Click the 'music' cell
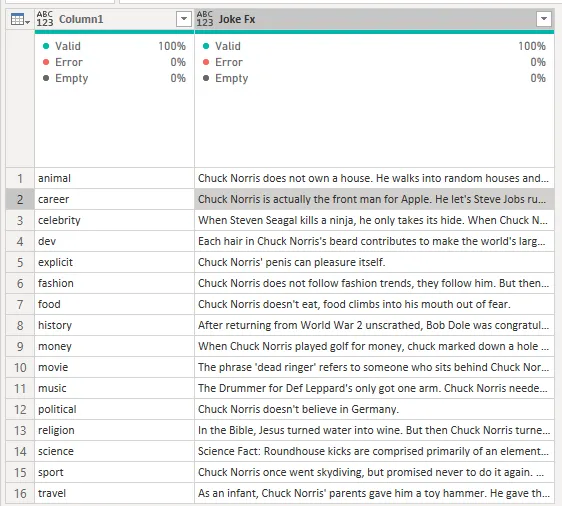 click(114, 388)
